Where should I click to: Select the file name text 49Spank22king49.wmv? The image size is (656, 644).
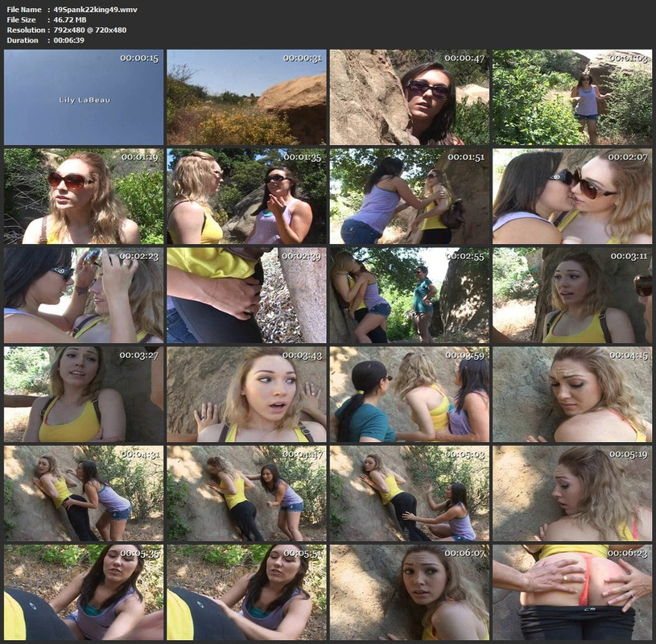pyautogui.click(x=96, y=9)
